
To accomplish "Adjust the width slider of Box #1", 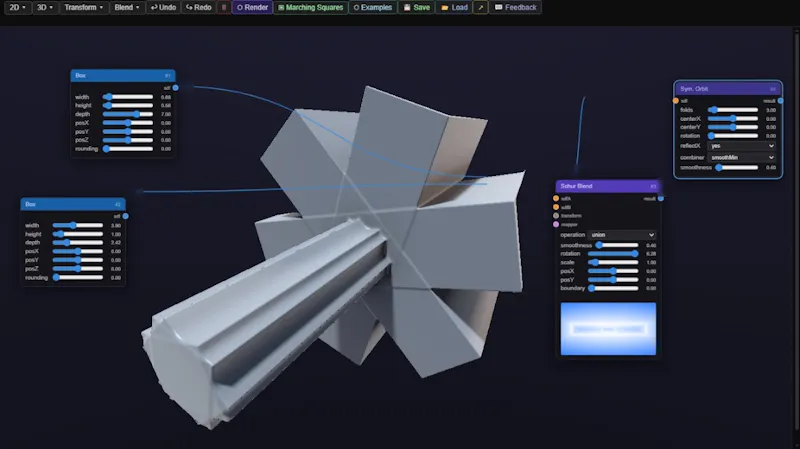I will coord(128,97).
